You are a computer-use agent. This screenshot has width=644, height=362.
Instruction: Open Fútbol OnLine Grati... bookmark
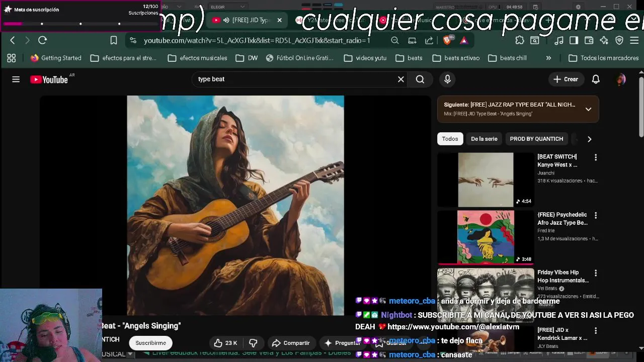pos(299,58)
